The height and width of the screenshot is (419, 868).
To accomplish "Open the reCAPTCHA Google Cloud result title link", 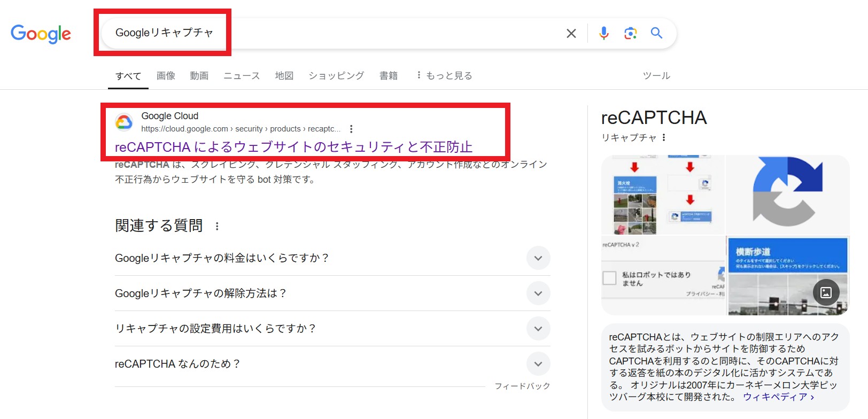I will [x=293, y=147].
